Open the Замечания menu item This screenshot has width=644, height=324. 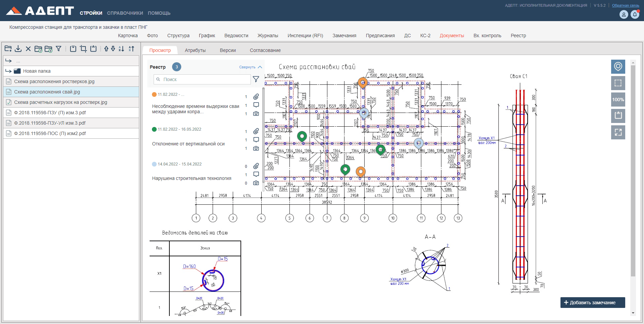(344, 36)
